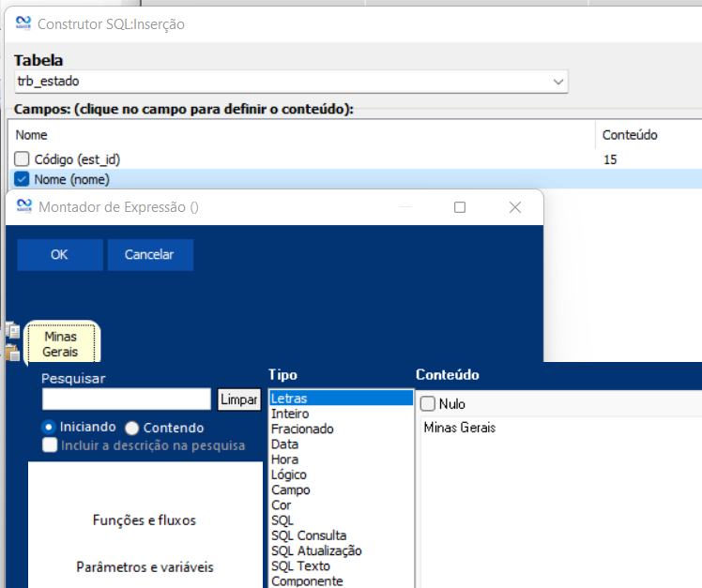Expand Parâmetros e variáveis category
This screenshot has width=702, height=588.
pyautogui.click(x=144, y=566)
